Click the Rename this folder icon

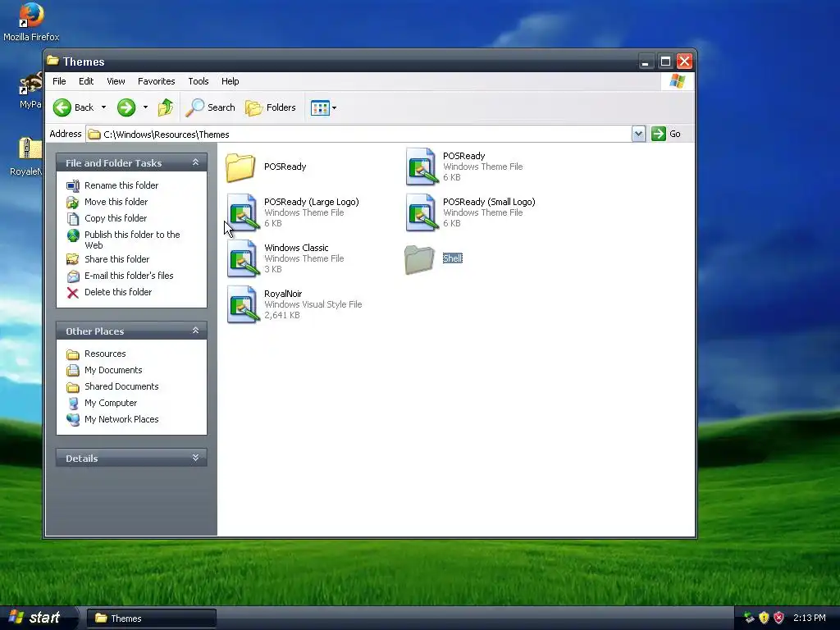click(73, 185)
